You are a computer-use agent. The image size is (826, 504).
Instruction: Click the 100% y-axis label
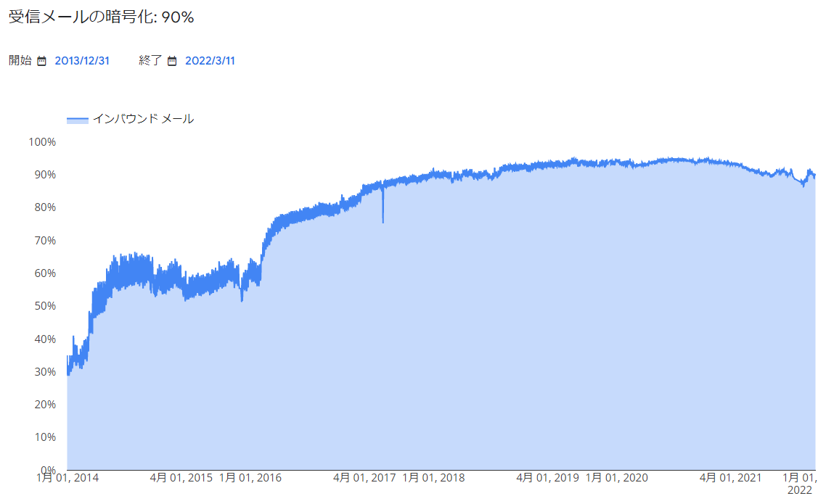pyautogui.click(x=42, y=142)
